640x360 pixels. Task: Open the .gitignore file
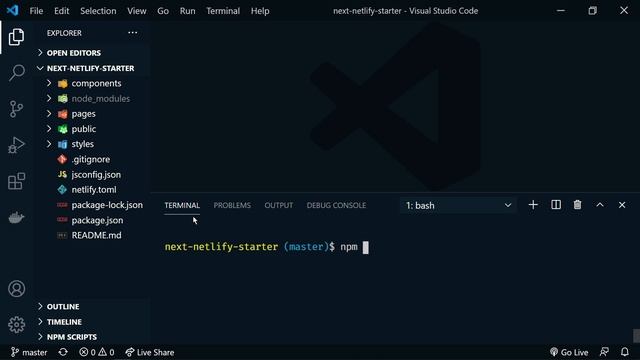click(91, 159)
